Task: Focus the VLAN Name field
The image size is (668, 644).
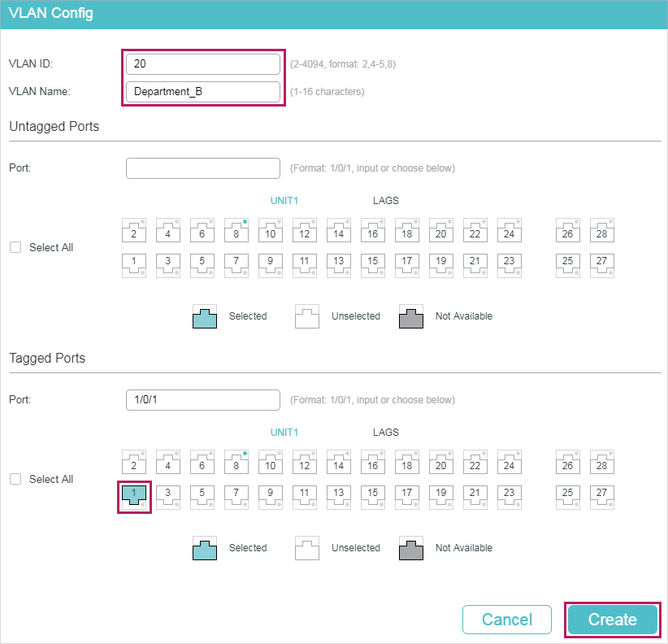Action: click(x=203, y=92)
